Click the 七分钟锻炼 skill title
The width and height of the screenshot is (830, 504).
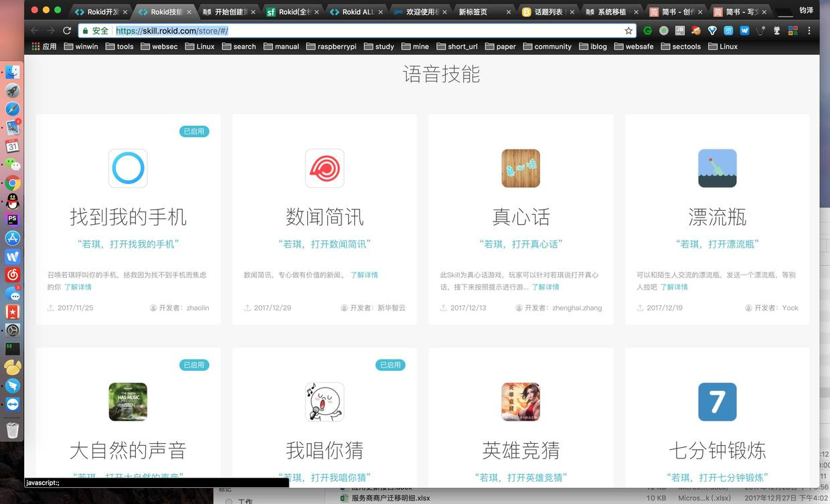[717, 450]
